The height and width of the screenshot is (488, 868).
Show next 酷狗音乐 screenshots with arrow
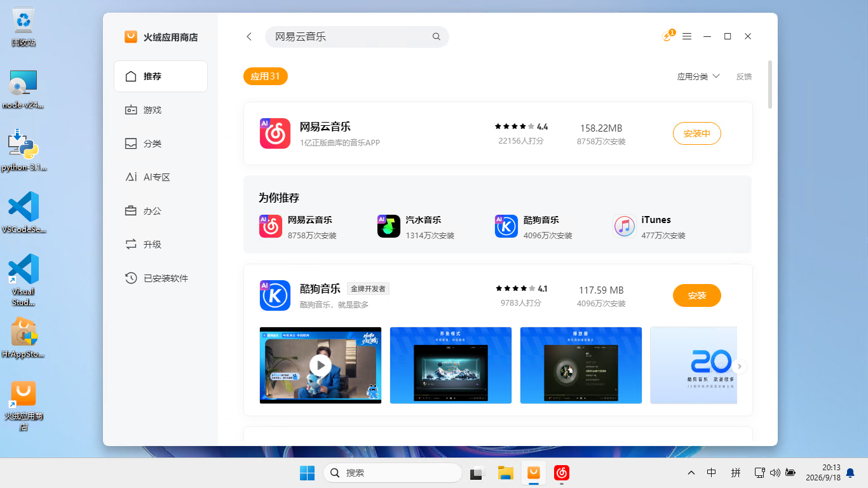(739, 367)
